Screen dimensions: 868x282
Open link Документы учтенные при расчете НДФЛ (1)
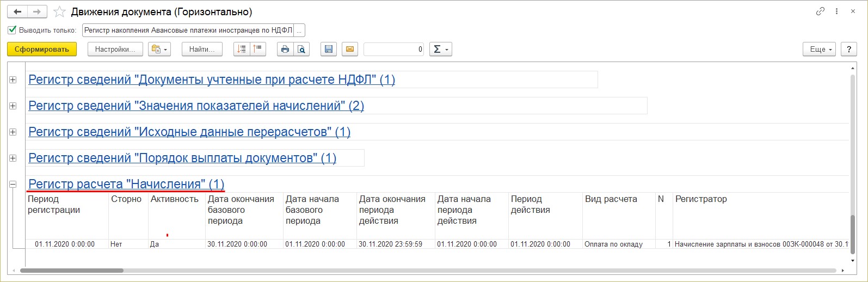[212, 79]
